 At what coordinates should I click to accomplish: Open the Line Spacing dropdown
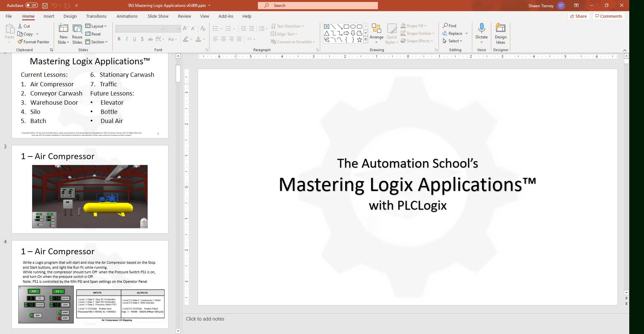[263, 29]
